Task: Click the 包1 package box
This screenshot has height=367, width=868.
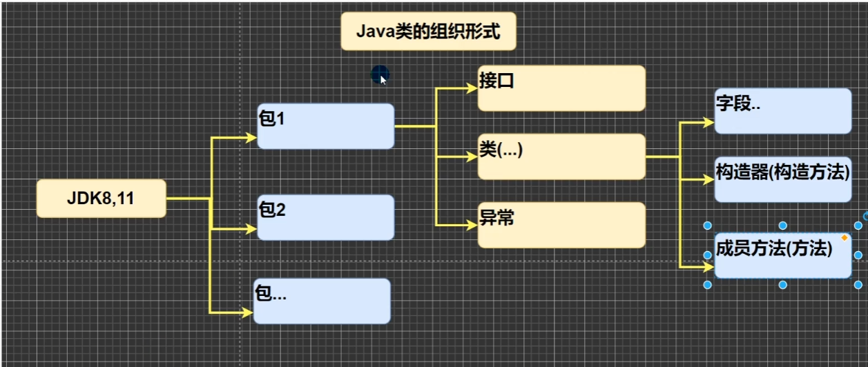Action: pos(325,126)
